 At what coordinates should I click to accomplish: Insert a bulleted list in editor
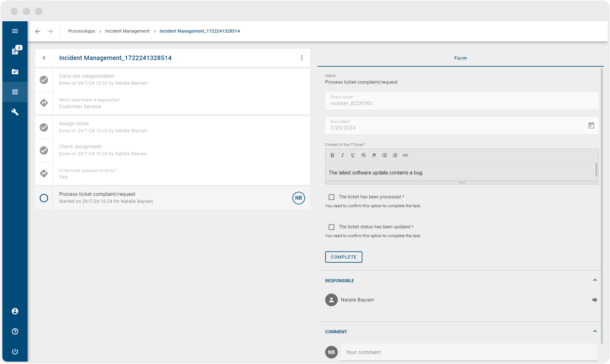(384, 155)
